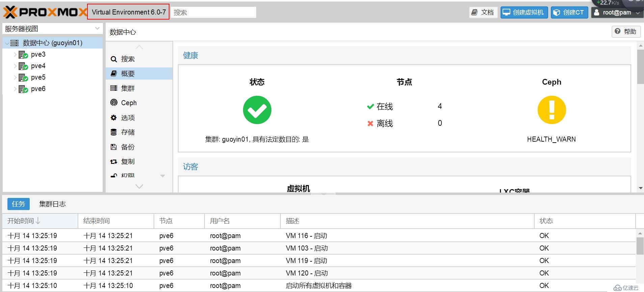Switch to the 集群日志 tab
This screenshot has height=292, width=644.
pos(52,204)
